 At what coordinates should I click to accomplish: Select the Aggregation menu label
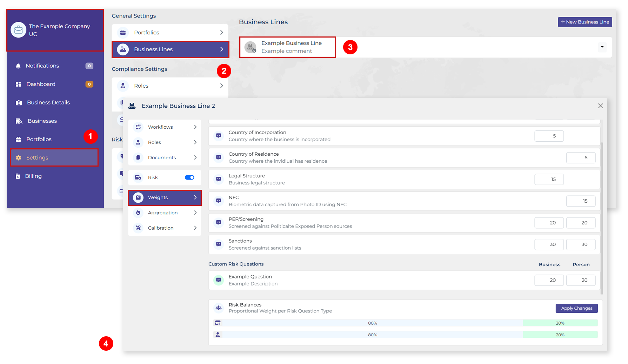163,213
